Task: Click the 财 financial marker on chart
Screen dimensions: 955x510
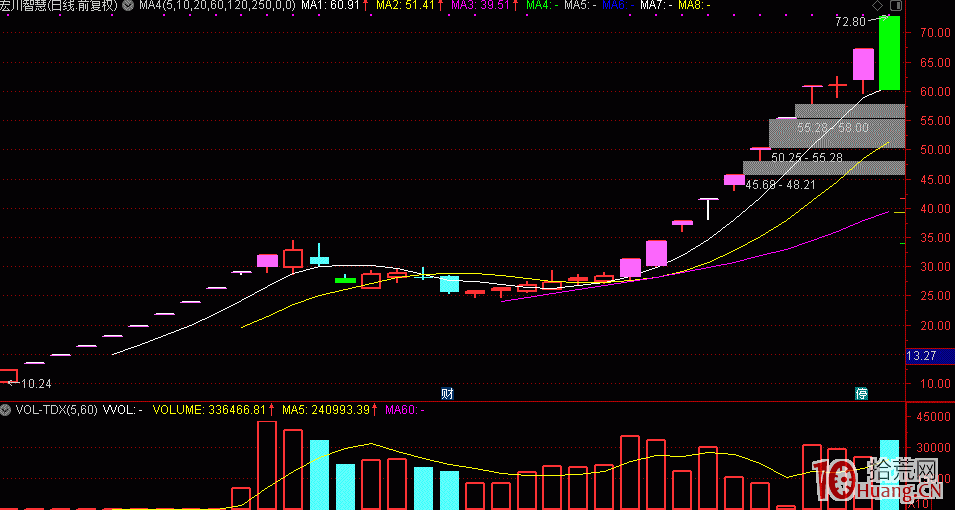Action: point(448,393)
